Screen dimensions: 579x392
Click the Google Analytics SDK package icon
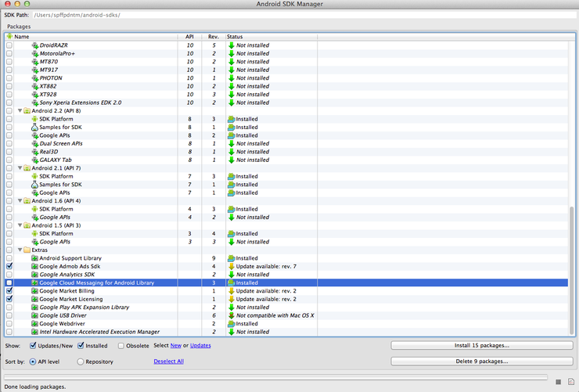pyautogui.click(x=34, y=275)
